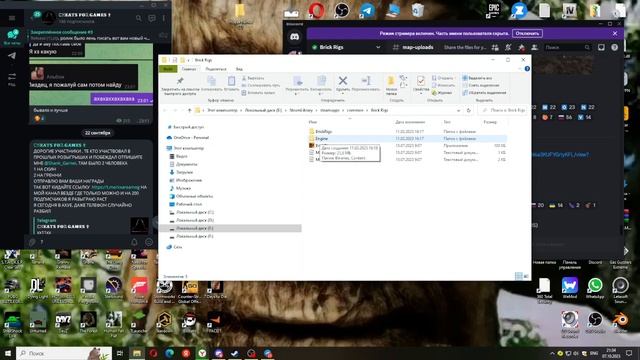Viewport: 640px width, 360px height.
Task: Select Рабочий стол in navigation pane
Action: tap(185, 204)
